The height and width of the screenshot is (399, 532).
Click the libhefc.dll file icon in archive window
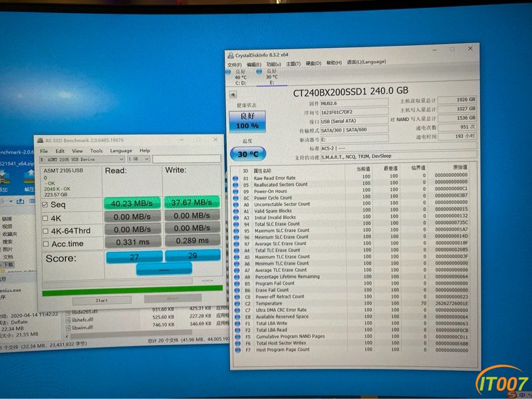point(68,320)
